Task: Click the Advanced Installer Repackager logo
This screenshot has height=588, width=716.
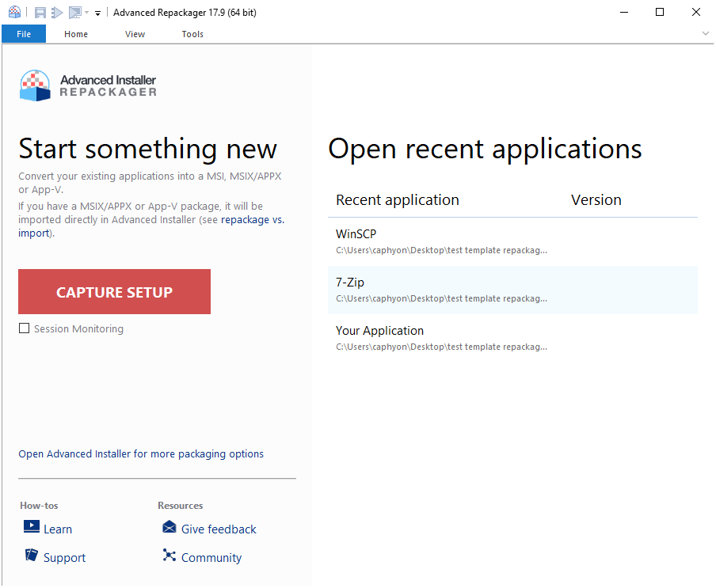Action: click(x=88, y=85)
